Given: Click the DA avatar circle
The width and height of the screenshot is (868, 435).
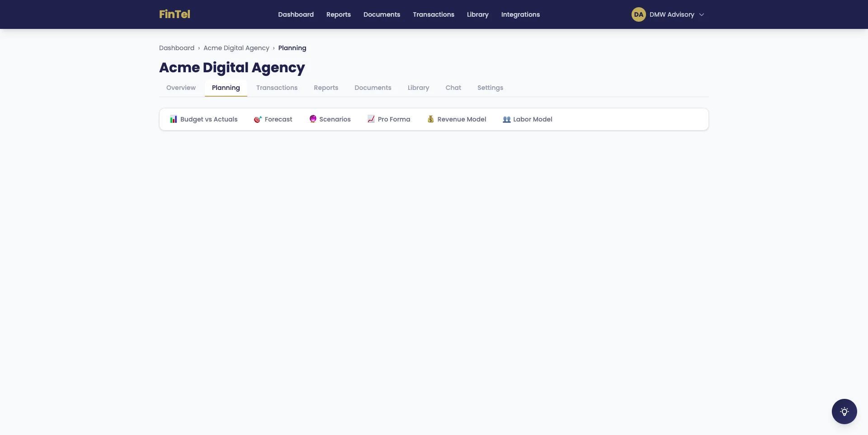Looking at the screenshot, I should point(638,14).
